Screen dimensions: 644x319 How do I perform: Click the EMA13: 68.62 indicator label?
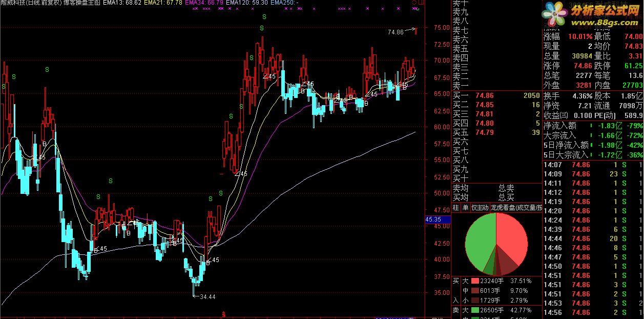(122, 3)
